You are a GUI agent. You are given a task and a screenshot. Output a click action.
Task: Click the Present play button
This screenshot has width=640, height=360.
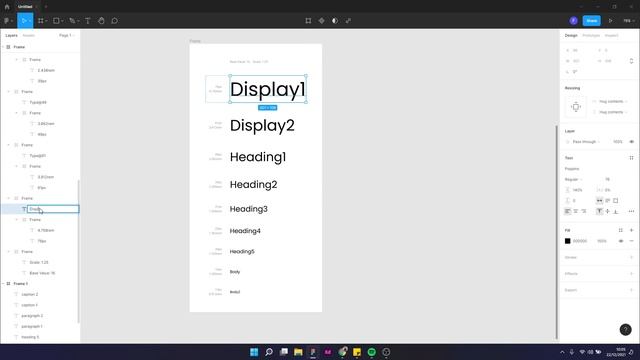pos(611,21)
